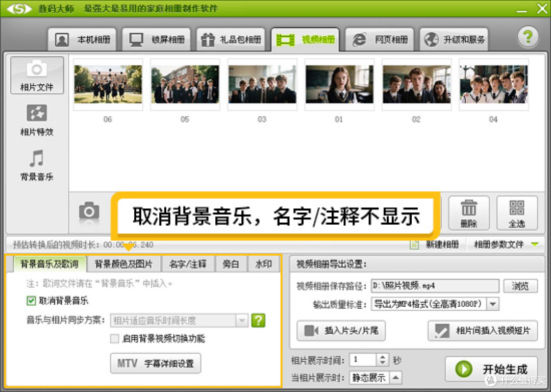Open the 升级和服务 tab
This screenshot has width=551, height=392.
(454, 39)
